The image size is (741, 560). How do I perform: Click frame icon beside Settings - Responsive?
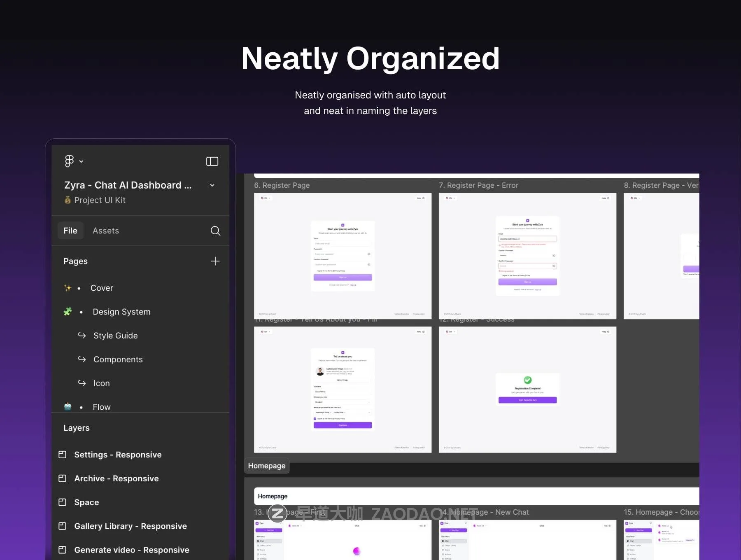pos(63,455)
